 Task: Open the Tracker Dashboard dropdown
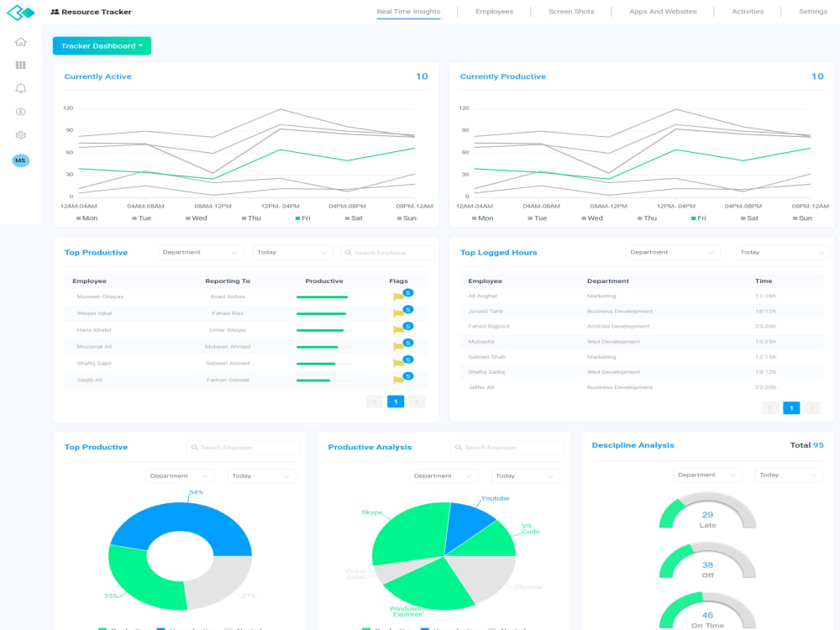pyautogui.click(x=101, y=45)
